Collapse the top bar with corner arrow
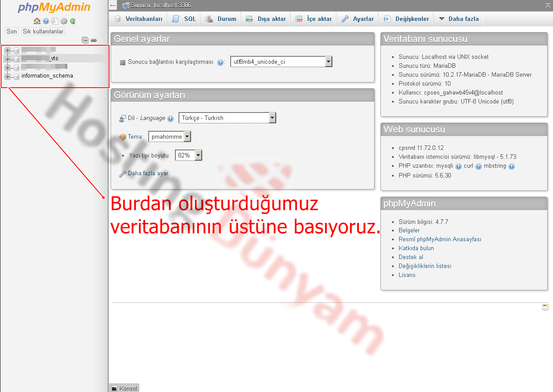553x392 pixels. coord(548,5)
